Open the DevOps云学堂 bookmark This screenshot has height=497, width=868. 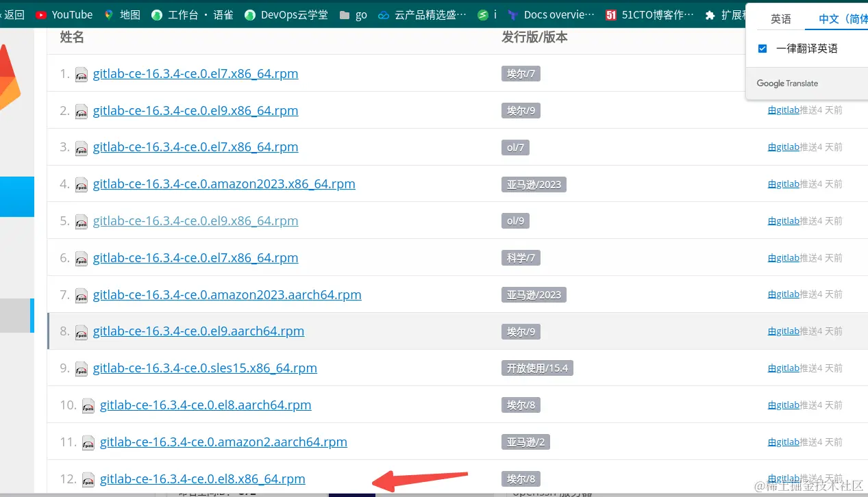coord(286,14)
